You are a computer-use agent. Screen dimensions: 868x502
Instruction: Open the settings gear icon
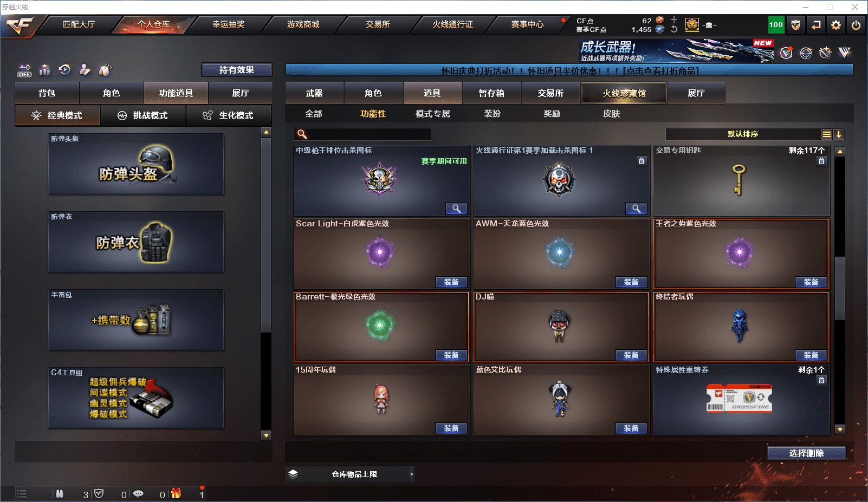pyautogui.click(x=836, y=25)
